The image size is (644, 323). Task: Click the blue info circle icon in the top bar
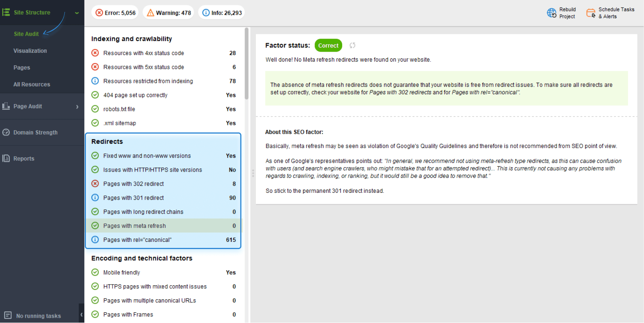[206, 13]
